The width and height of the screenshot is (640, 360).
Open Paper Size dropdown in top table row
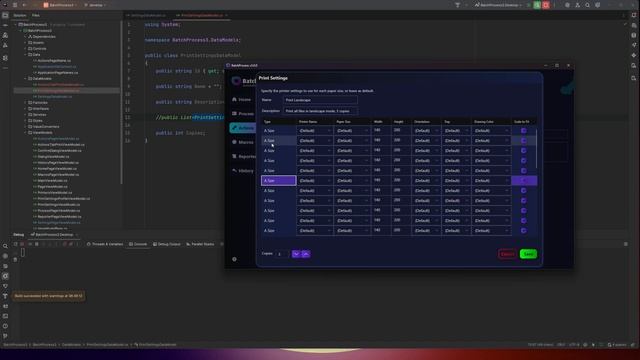click(352, 131)
